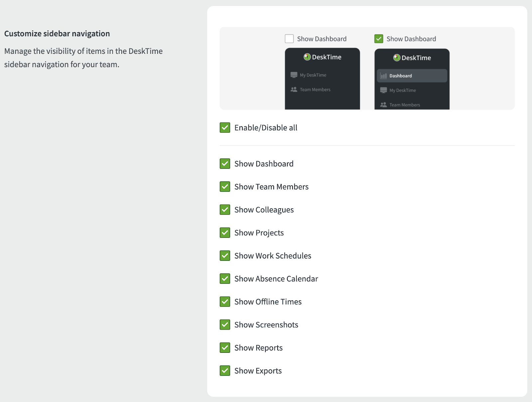Click My DeskTime monitor icon in right preview

pos(383,90)
